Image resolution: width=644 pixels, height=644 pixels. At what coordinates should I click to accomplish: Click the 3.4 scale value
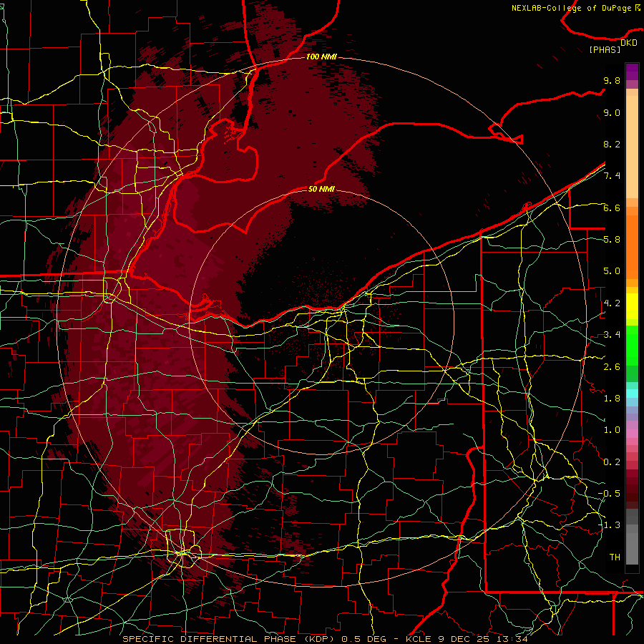[612, 335]
